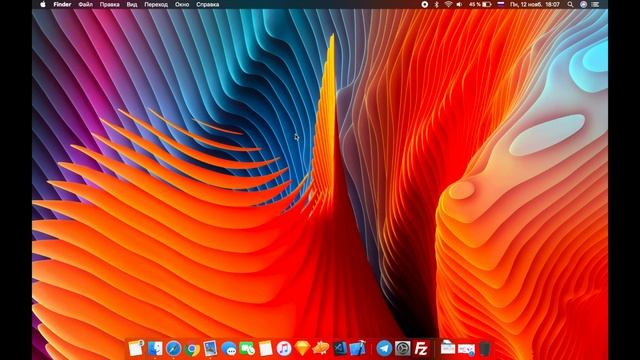Launch Sketch from the Dock
The width and height of the screenshot is (640, 360).
(302, 349)
